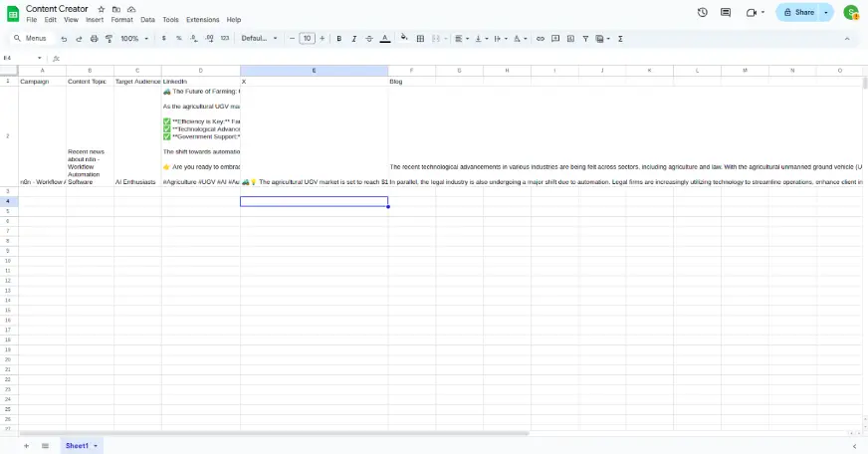Click the undo icon in toolbar
This screenshot has width=868, height=454.
[x=65, y=39]
